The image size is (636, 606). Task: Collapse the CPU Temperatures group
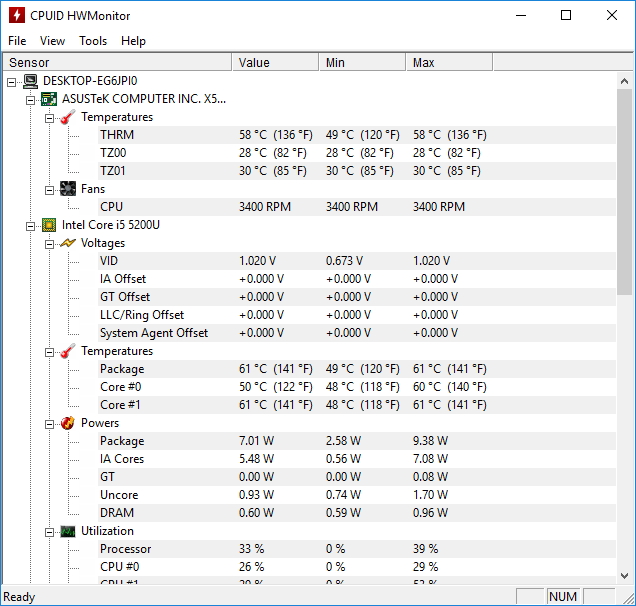pyautogui.click(x=49, y=352)
